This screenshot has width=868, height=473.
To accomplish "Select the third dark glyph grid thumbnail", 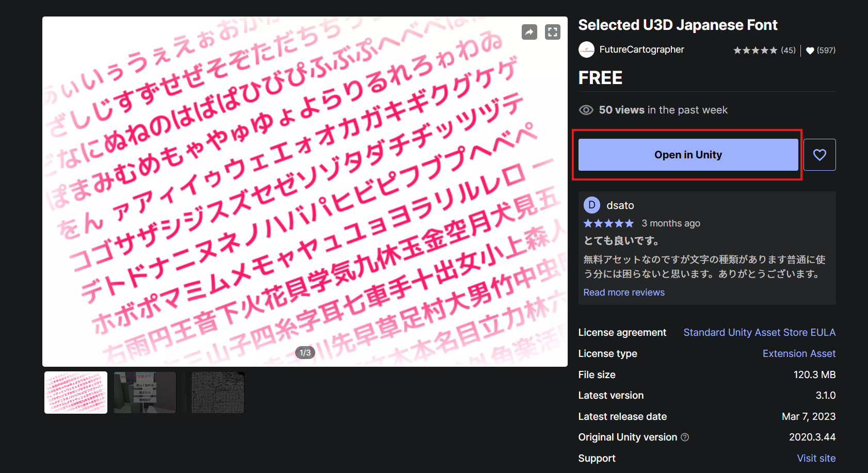I will pos(217,393).
